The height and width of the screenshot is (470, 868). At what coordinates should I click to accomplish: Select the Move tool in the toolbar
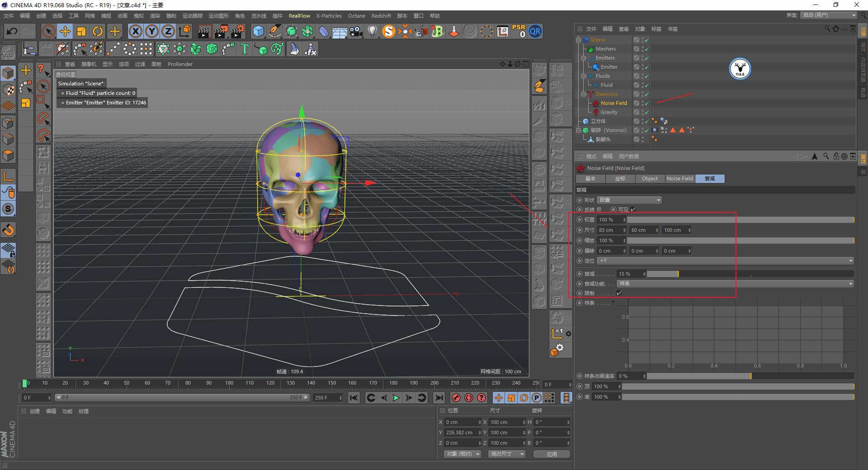65,31
